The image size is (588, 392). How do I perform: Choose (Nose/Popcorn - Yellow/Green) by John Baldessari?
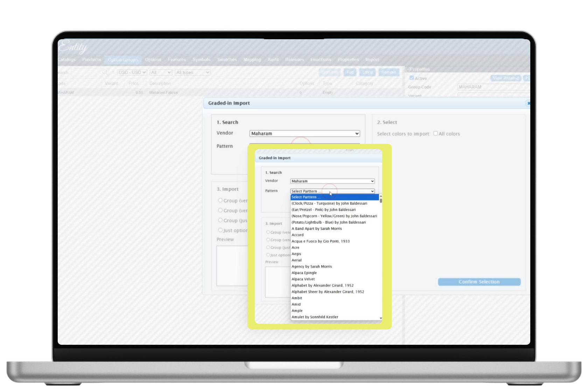335,216
